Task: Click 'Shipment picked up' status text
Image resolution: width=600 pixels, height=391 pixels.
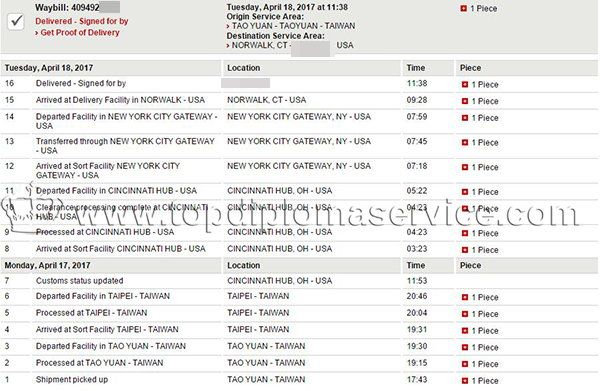Action: tap(72, 380)
